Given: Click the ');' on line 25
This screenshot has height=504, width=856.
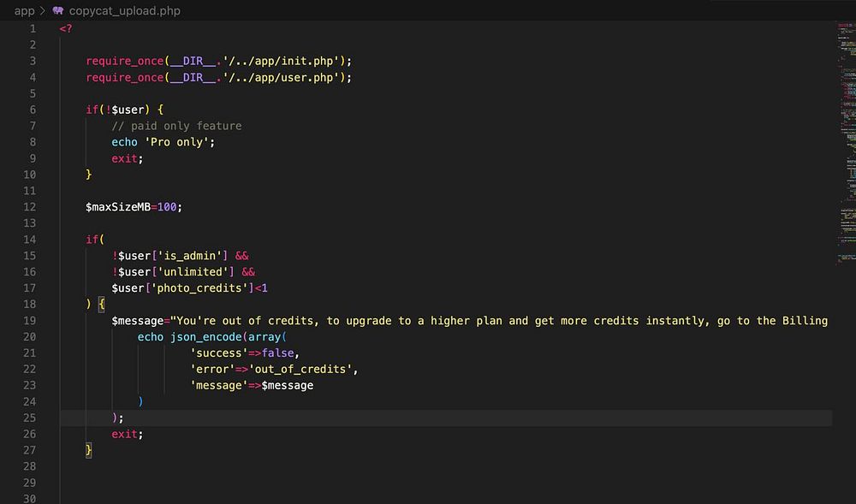Looking at the screenshot, I should [x=118, y=418].
